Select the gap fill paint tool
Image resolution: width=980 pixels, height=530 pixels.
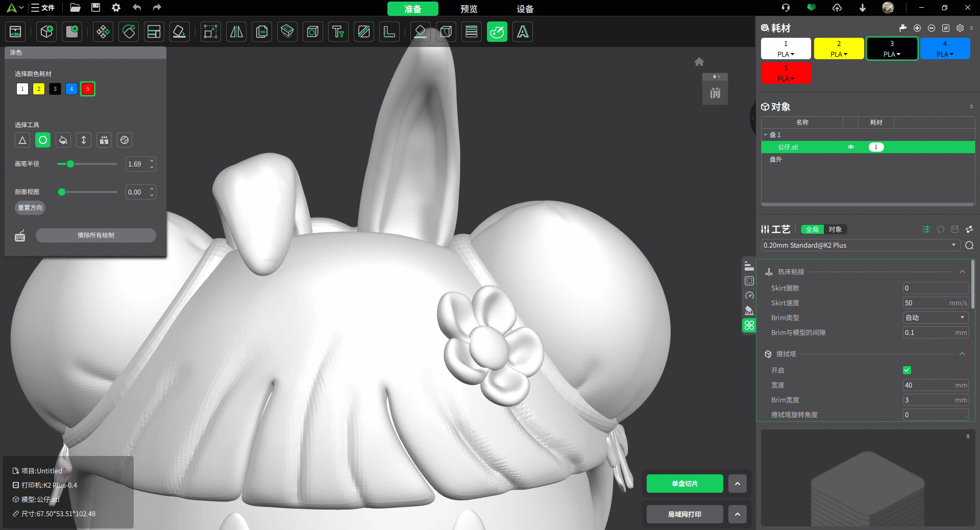[104, 140]
